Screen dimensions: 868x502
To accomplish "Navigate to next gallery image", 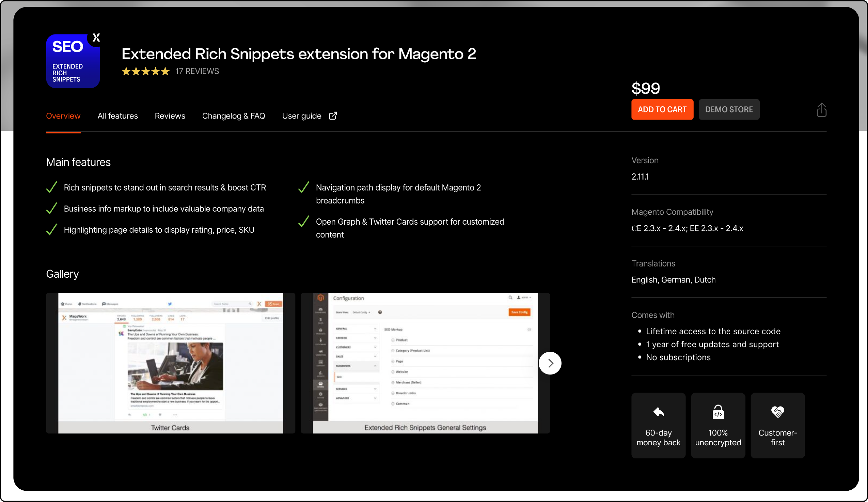I will pyautogui.click(x=549, y=363).
